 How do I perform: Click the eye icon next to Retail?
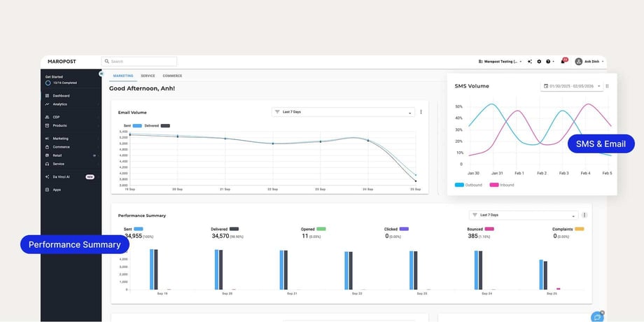click(x=94, y=155)
